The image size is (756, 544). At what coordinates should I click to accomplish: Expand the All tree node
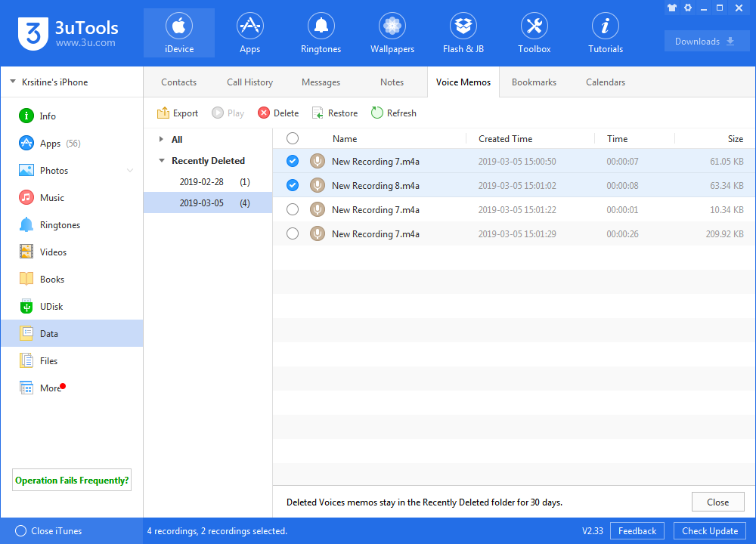point(161,139)
